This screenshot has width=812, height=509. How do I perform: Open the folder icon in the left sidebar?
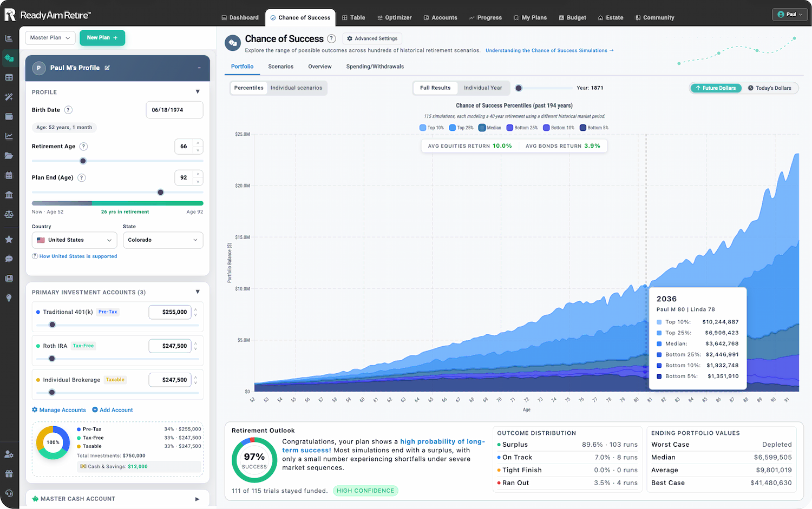tap(9, 156)
